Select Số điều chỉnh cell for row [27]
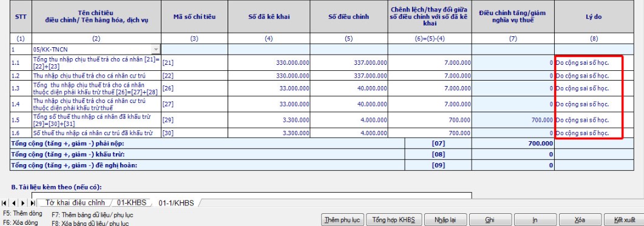 (348, 104)
